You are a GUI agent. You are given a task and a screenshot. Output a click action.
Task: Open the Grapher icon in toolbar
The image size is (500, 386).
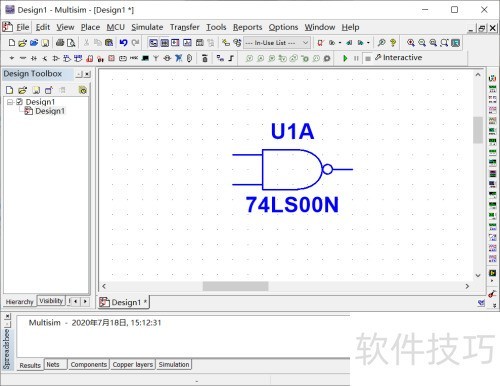[187, 43]
